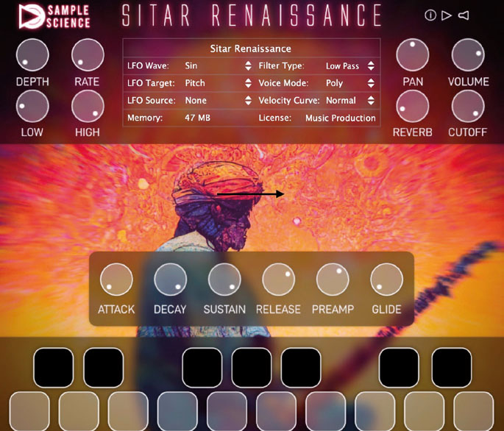
Task: Click the HIGH knob
Action: point(88,106)
